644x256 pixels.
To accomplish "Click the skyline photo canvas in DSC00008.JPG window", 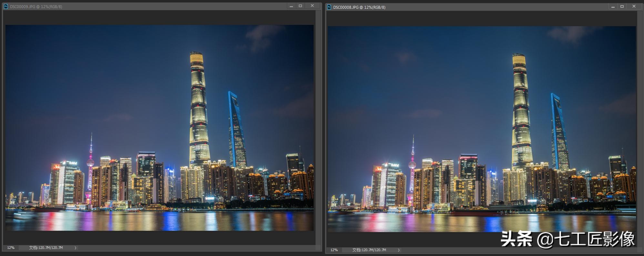I will (x=482, y=129).
